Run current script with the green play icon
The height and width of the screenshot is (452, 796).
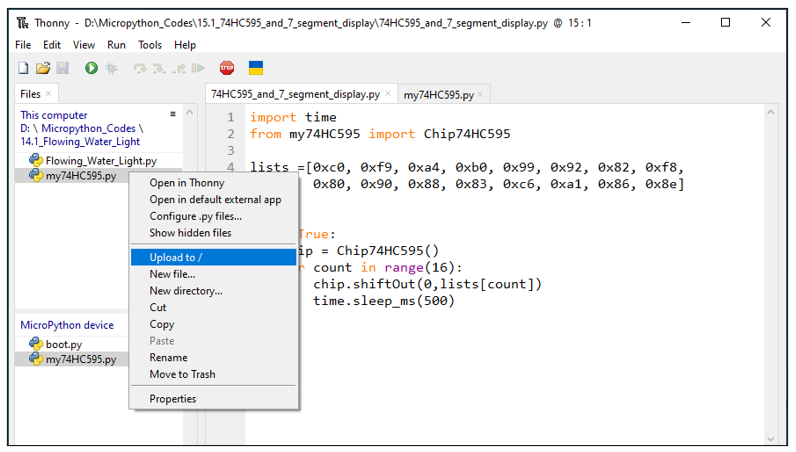[x=91, y=68]
